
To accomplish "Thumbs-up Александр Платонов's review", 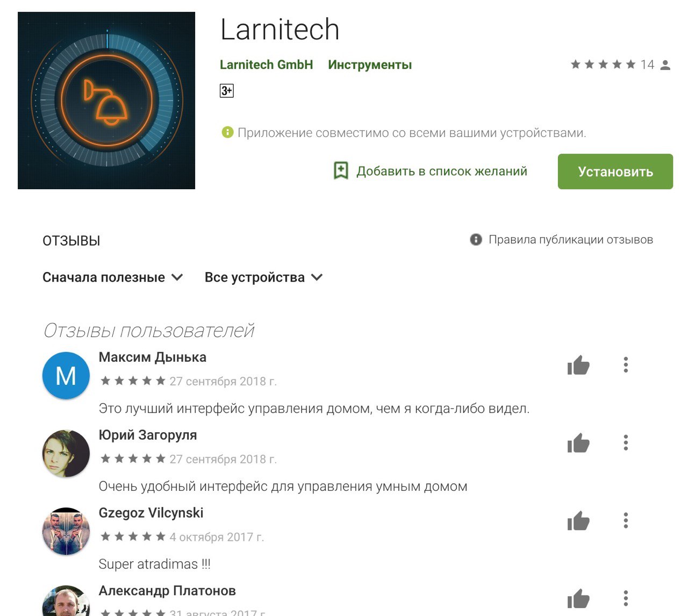I will [578, 599].
